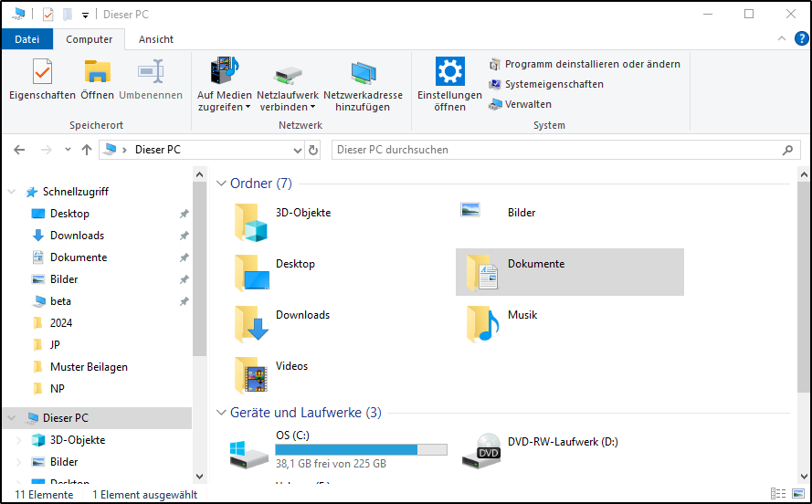The height and width of the screenshot is (504, 812).
Task: Open the JP folder in sidebar
Action: [x=55, y=344]
